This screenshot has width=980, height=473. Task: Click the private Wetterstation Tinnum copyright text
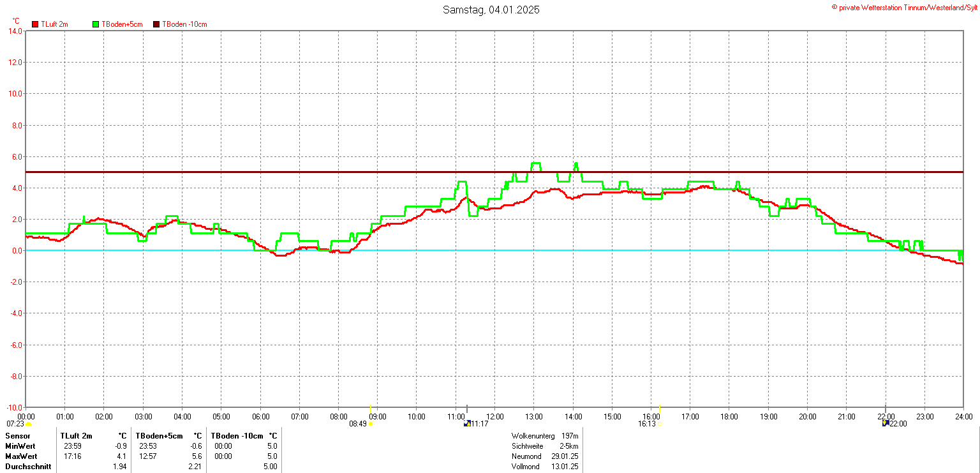coord(904,7)
